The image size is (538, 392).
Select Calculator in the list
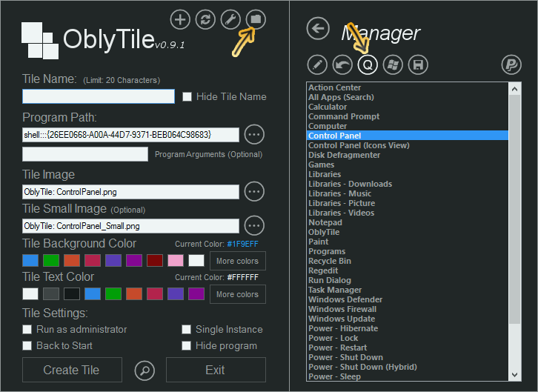pos(408,107)
